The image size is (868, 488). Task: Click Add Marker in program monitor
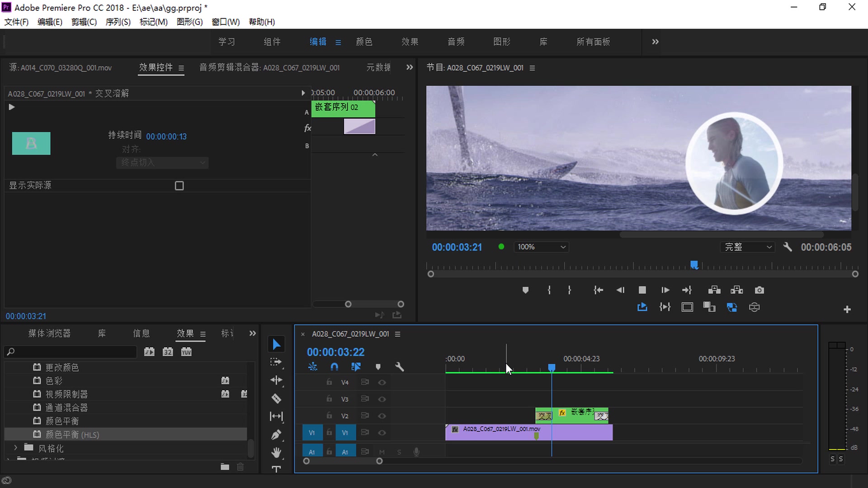pyautogui.click(x=525, y=290)
